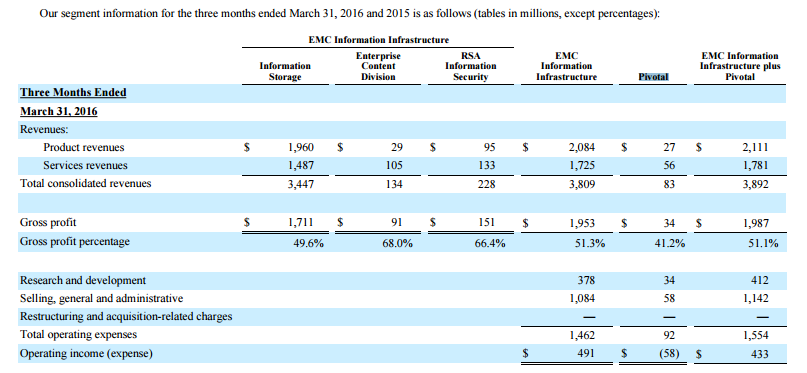
Task: Click the 92 Pivotal total operating expenses value
Action: [x=669, y=335]
